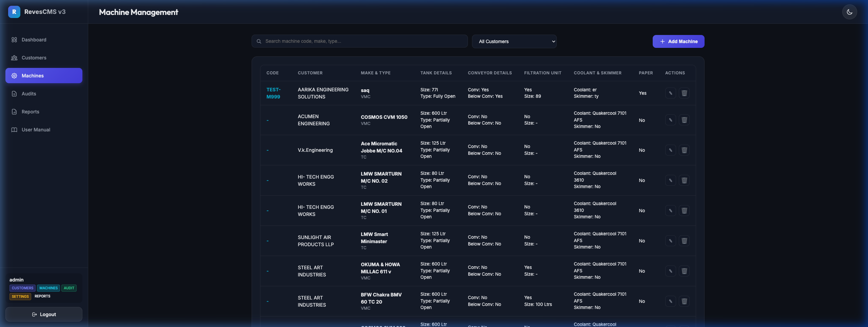Click the 'Coolant: er' cell text

coord(585,90)
